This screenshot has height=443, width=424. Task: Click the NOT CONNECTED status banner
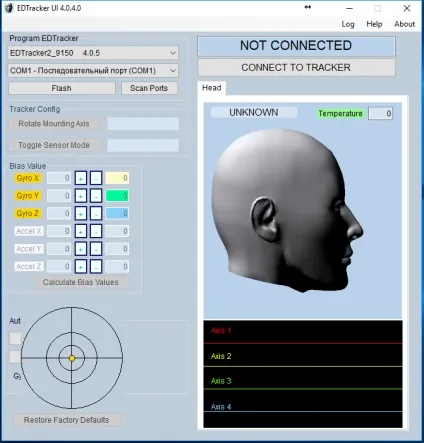pyautogui.click(x=296, y=46)
